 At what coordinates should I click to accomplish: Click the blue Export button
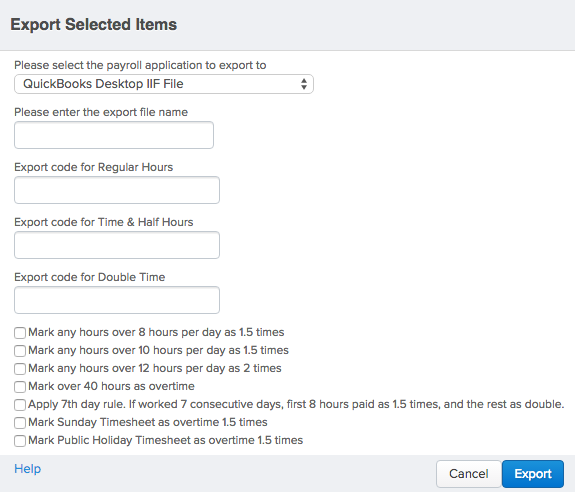[x=533, y=474]
